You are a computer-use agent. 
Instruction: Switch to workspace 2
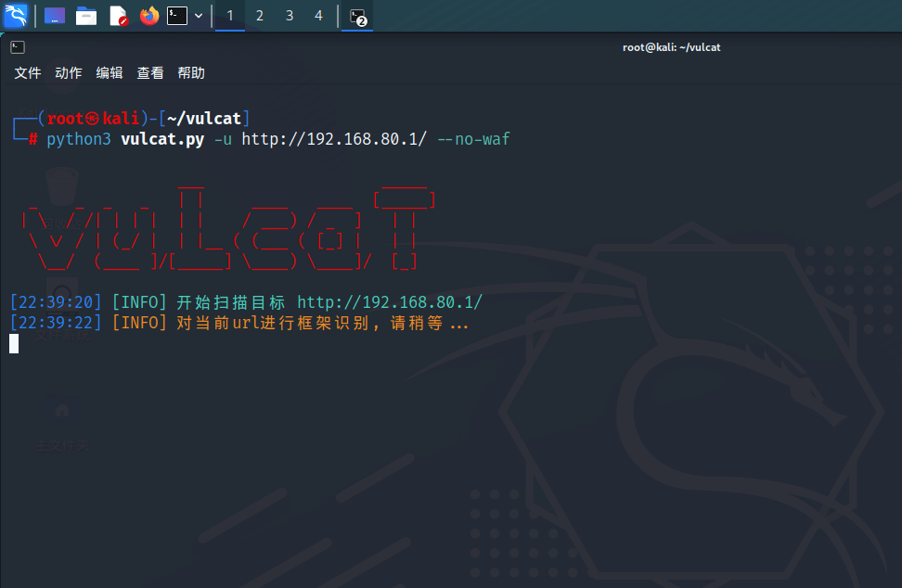click(260, 16)
